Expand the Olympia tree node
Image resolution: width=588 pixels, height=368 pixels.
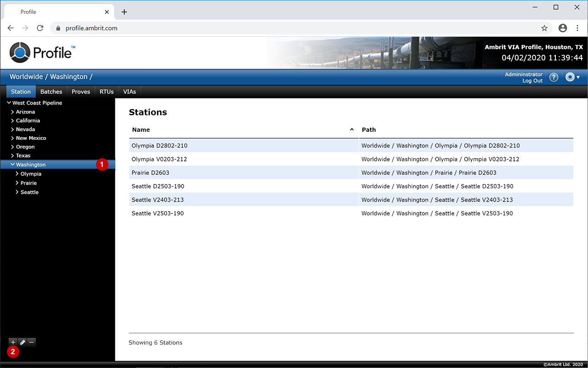(17, 174)
